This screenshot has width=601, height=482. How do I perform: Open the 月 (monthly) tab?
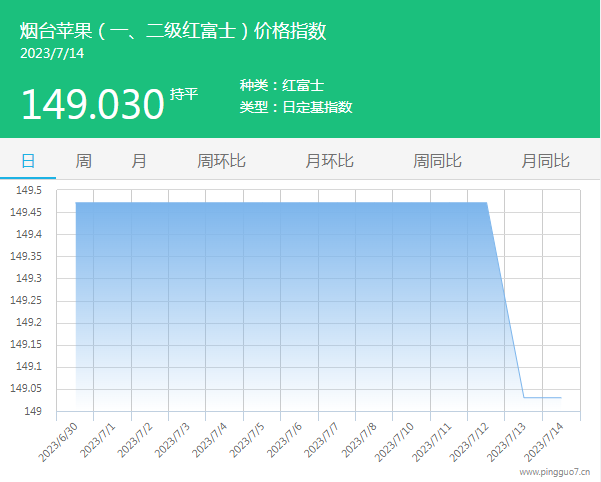139,161
